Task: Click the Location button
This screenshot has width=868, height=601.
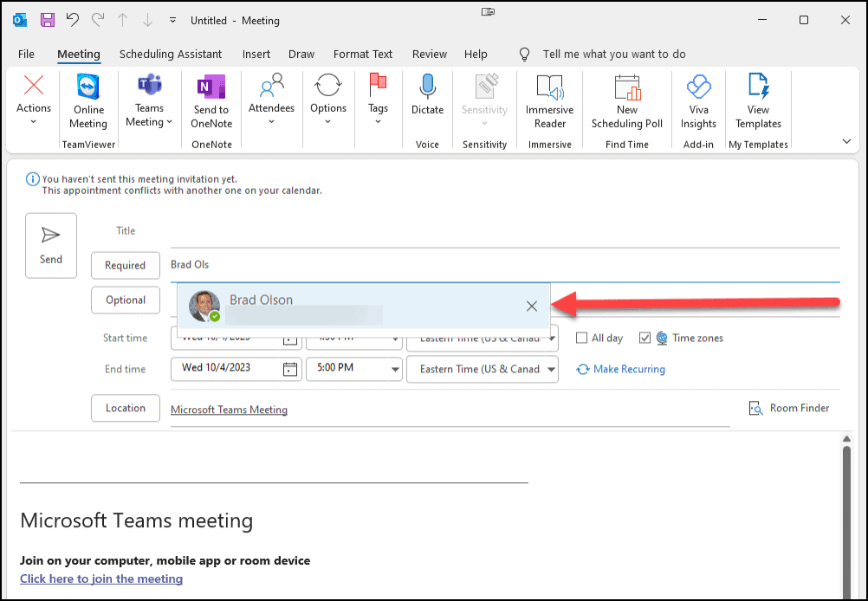Action: 126,409
